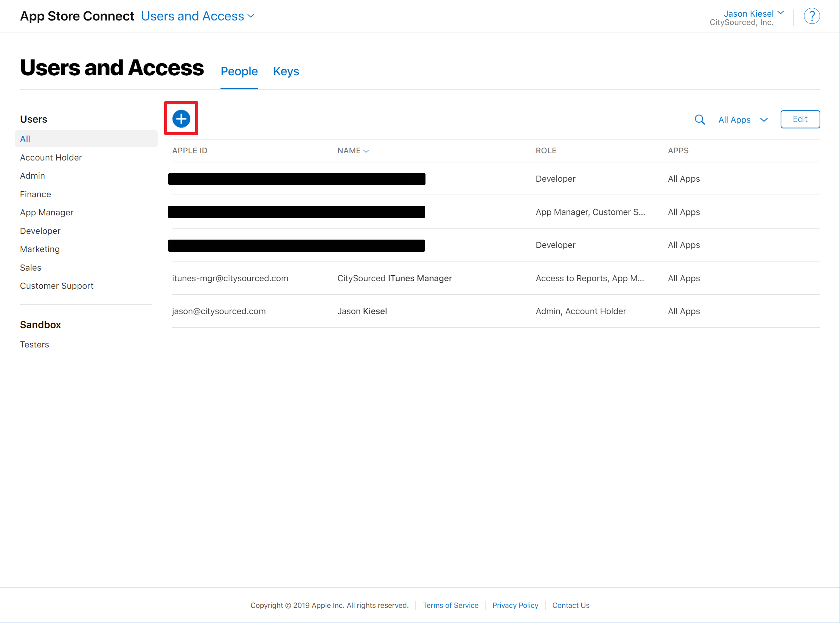The height and width of the screenshot is (623, 840).
Task: Click the Edit button
Action: click(x=800, y=119)
